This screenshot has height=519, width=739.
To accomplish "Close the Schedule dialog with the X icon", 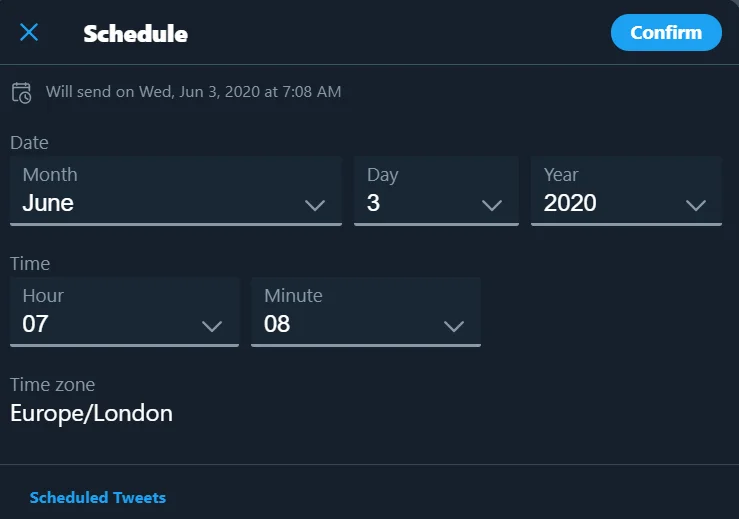I will (x=29, y=33).
